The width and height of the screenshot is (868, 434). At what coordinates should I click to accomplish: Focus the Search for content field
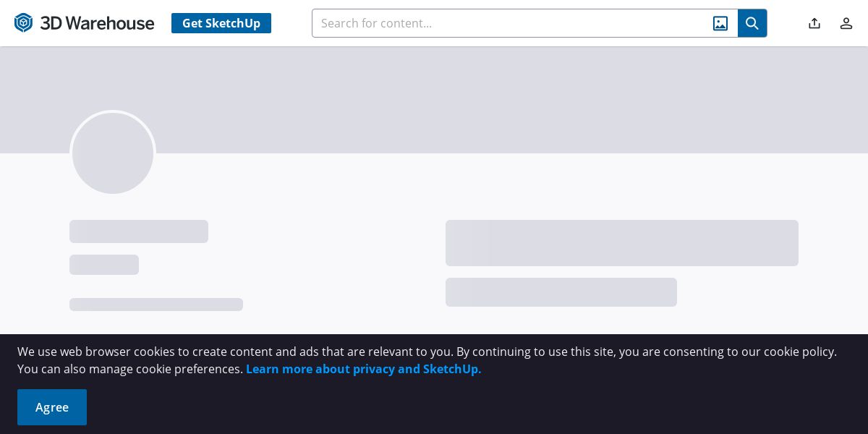tap(511, 23)
